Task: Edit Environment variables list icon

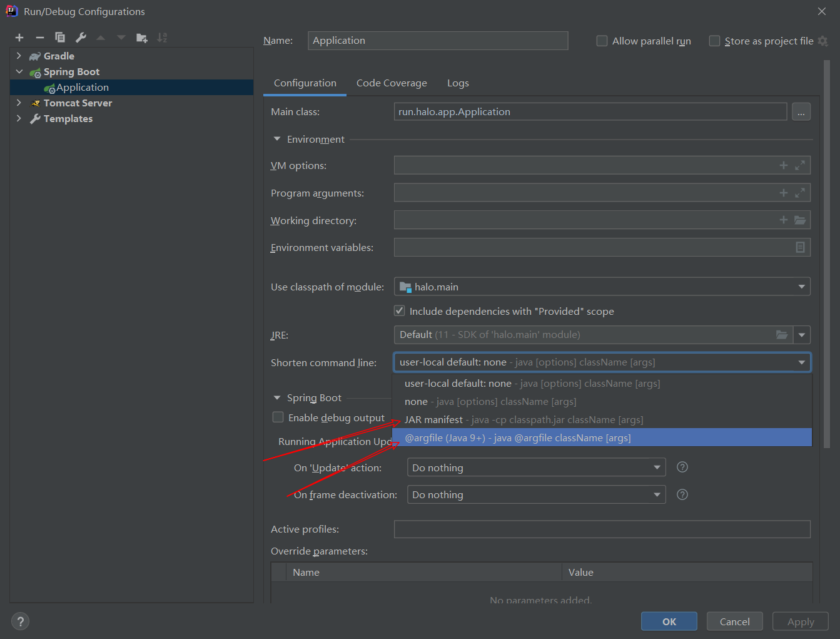Action: 800,247
